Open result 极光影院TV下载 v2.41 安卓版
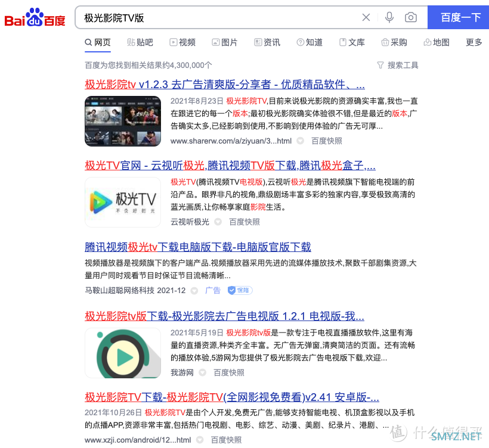This screenshot has width=489, height=448. [x=232, y=397]
